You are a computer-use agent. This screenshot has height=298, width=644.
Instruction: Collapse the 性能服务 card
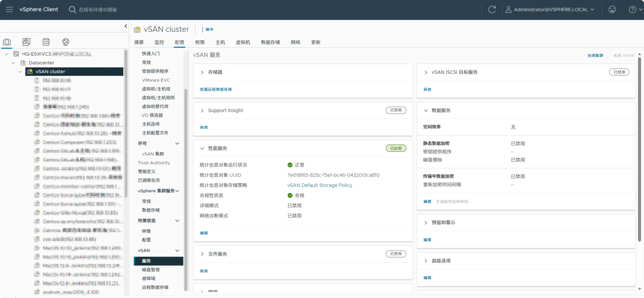pyautogui.click(x=202, y=148)
